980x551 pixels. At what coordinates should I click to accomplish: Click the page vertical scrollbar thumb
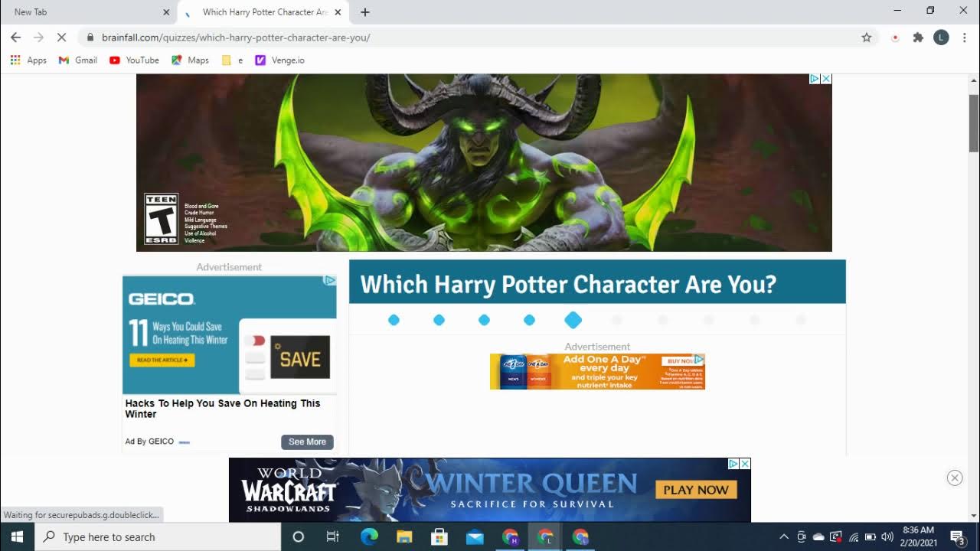pyautogui.click(x=974, y=123)
